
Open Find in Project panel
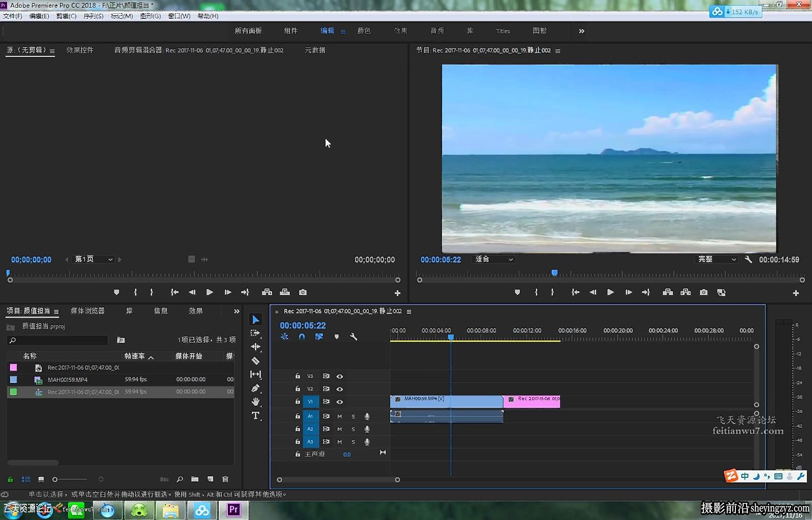[180, 479]
